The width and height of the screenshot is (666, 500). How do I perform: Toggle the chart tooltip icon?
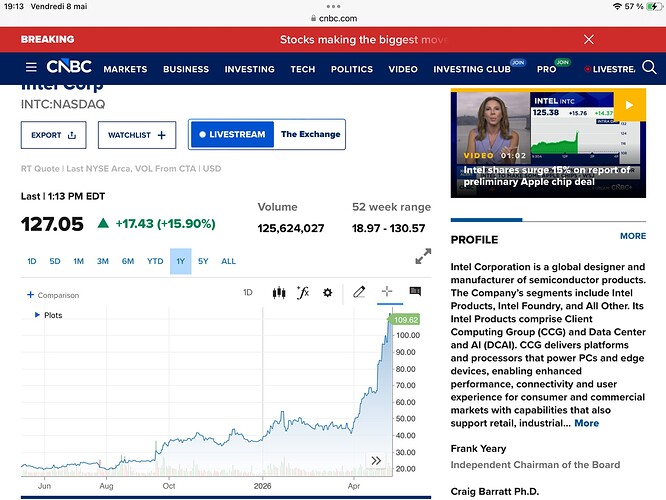click(x=415, y=291)
